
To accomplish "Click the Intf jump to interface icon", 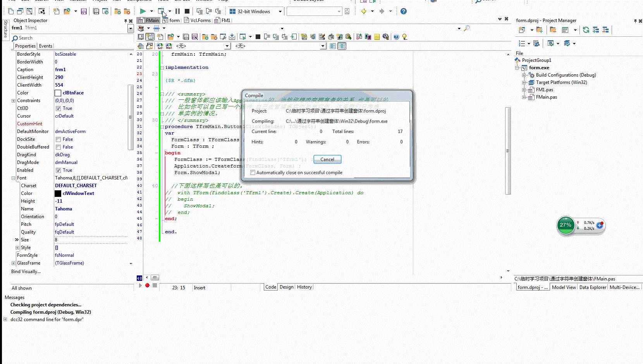I will 160,46.
